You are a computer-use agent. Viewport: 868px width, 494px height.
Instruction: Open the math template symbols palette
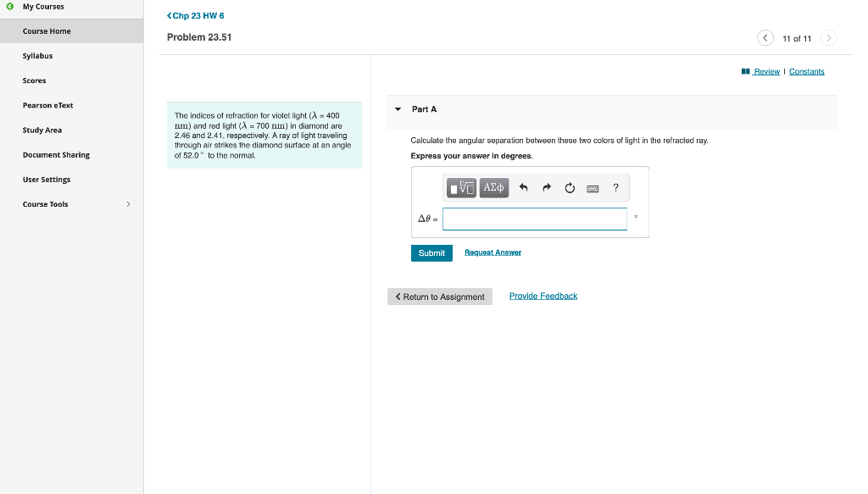[x=461, y=187]
